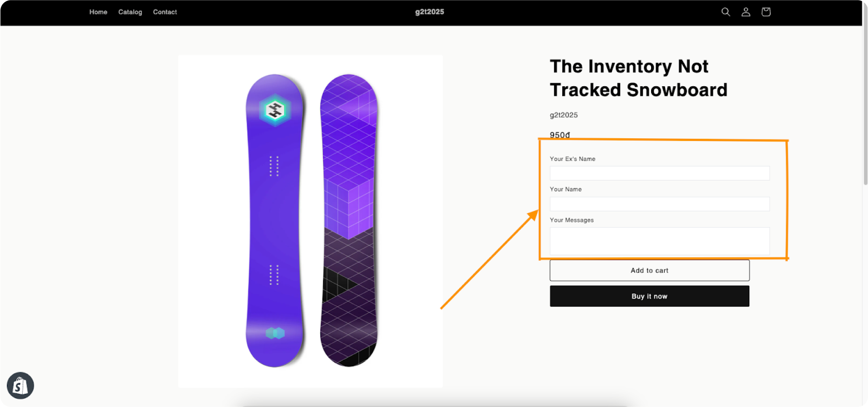Click the Your Ex's Name label
This screenshot has width=868, height=407.
[572, 159]
